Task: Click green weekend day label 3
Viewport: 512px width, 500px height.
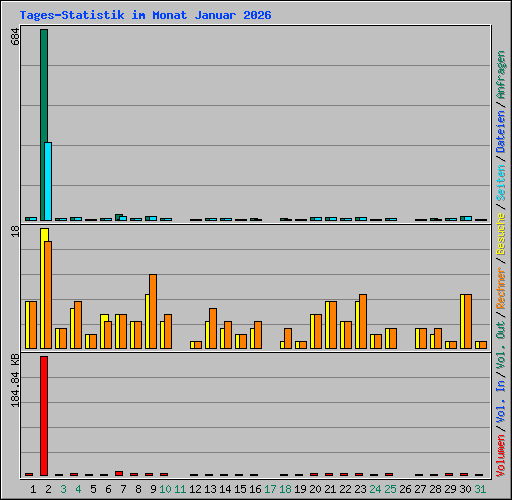Action: (63, 489)
